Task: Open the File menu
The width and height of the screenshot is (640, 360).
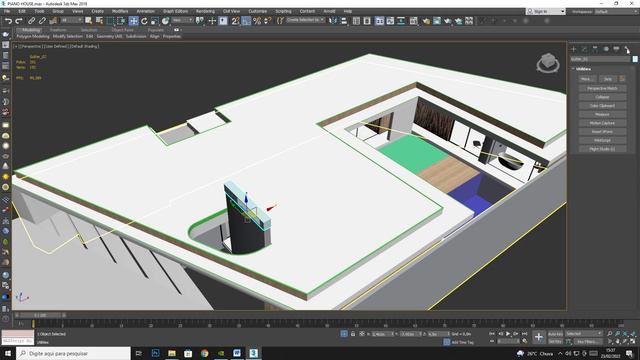Action: (7, 11)
